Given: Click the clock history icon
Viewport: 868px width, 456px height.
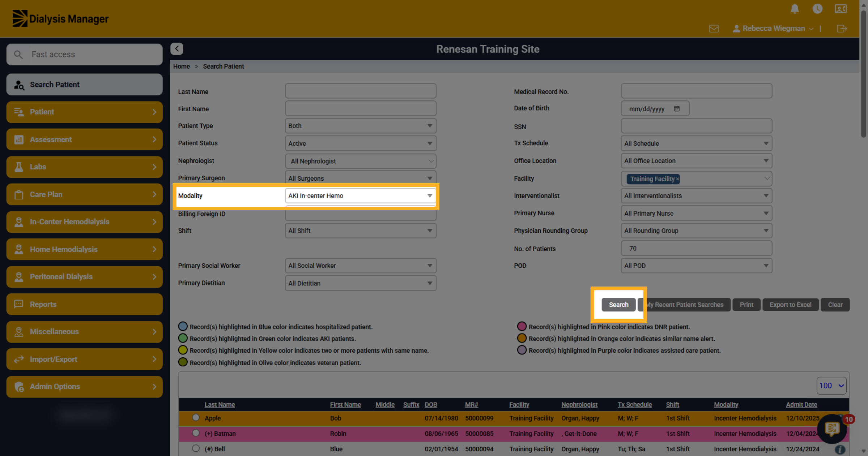Looking at the screenshot, I should tap(817, 9).
